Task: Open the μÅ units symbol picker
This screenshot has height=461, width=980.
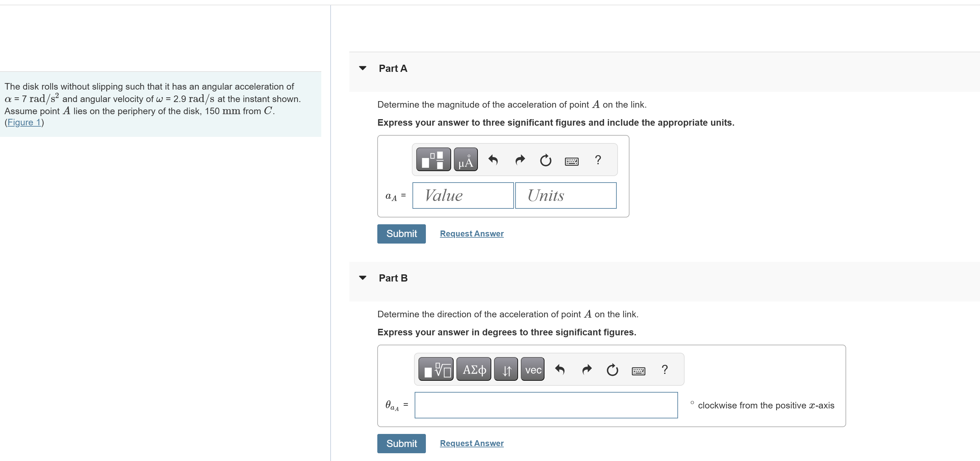Action: click(x=466, y=160)
